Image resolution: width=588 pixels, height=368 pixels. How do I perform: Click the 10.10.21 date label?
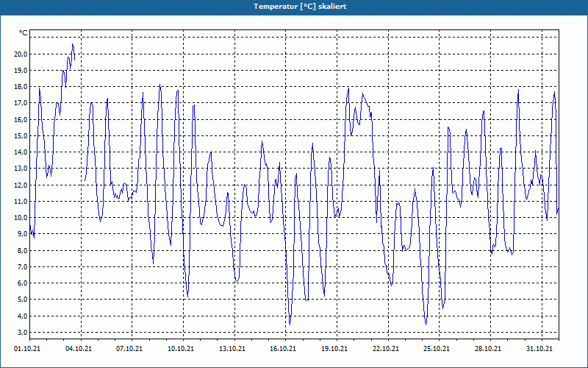181,349
